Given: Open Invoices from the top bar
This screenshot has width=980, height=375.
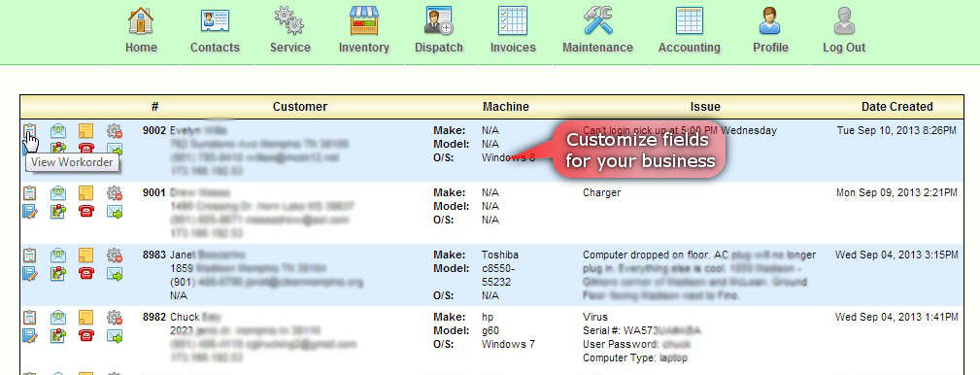Looking at the screenshot, I should 513,30.
